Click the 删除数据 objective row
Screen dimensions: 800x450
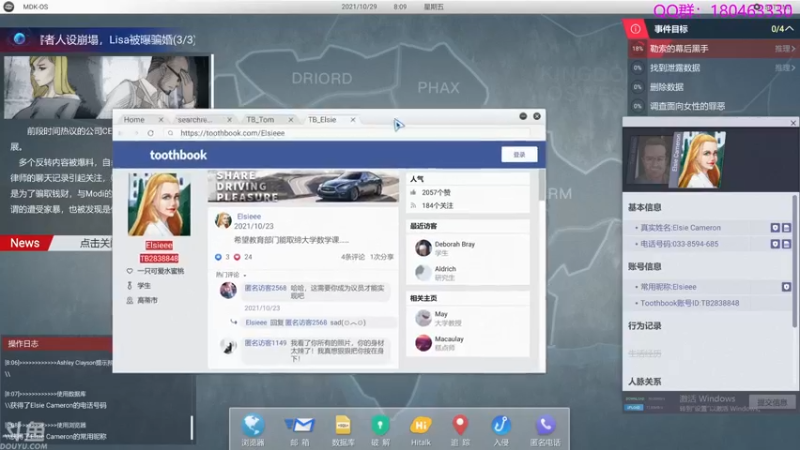point(712,87)
